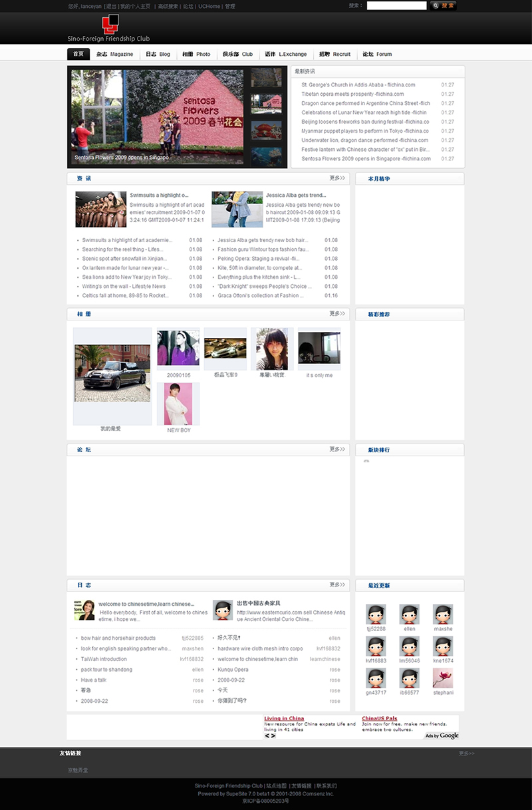The image size is (532, 810).
Task: Open 'pack tour to shandong' blog entry
Action: click(x=106, y=670)
